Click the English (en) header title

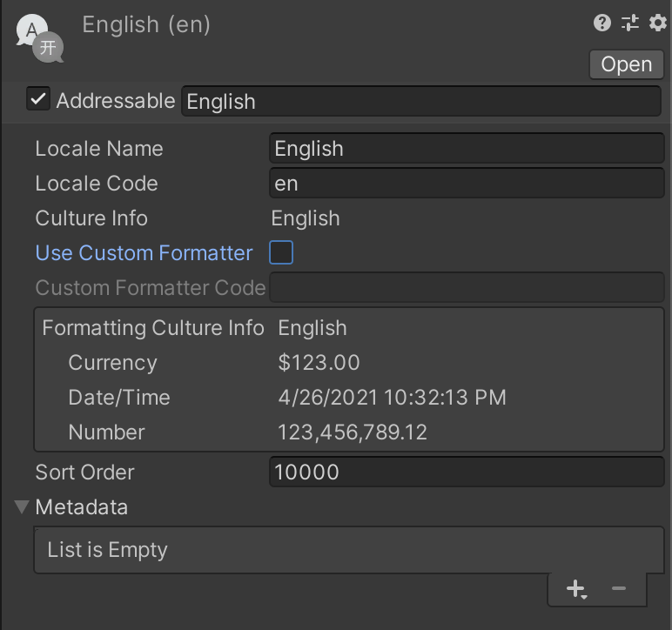pyautogui.click(x=146, y=24)
